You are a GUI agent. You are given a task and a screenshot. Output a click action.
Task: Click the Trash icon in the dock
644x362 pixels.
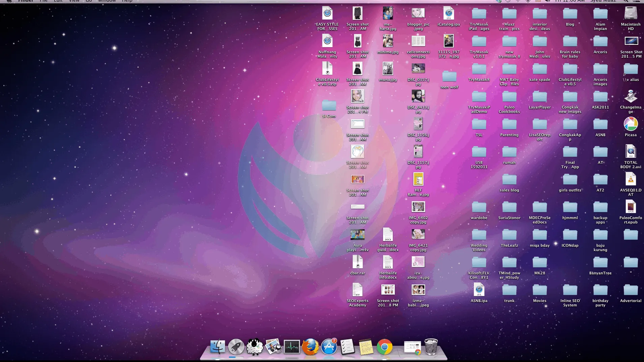pyautogui.click(x=431, y=347)
